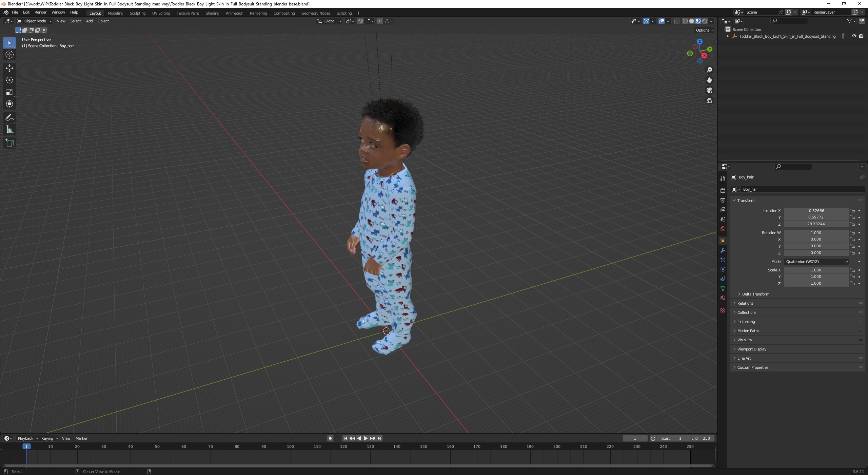
Task: Open the Particles properties tab
Action: 723,260
